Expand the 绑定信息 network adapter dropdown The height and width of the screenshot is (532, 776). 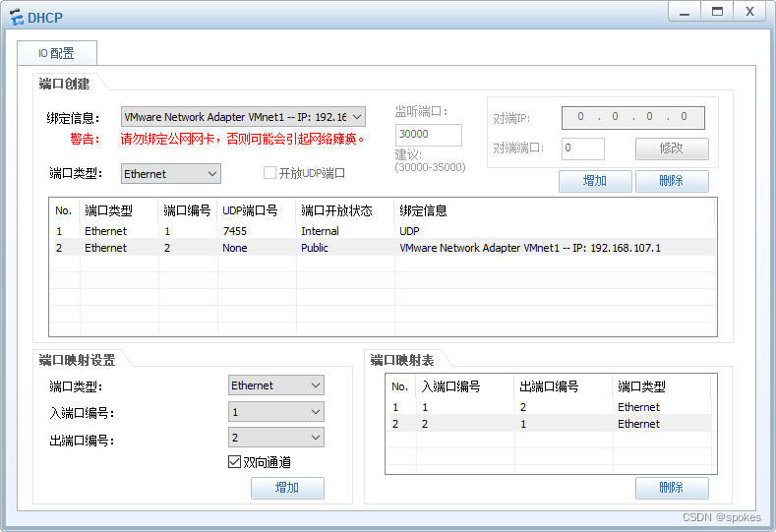[243, 117]
